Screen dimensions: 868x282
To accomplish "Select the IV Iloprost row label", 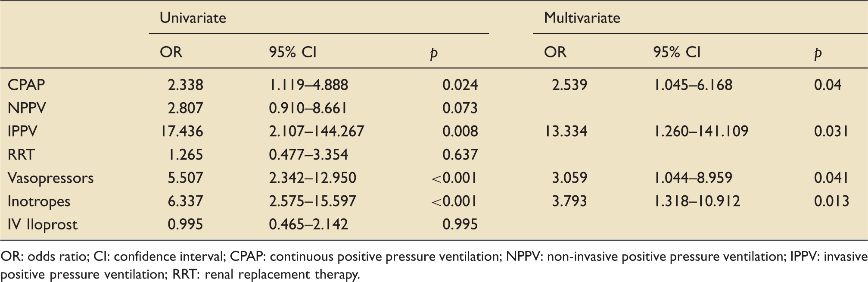I will pos(43,225).
